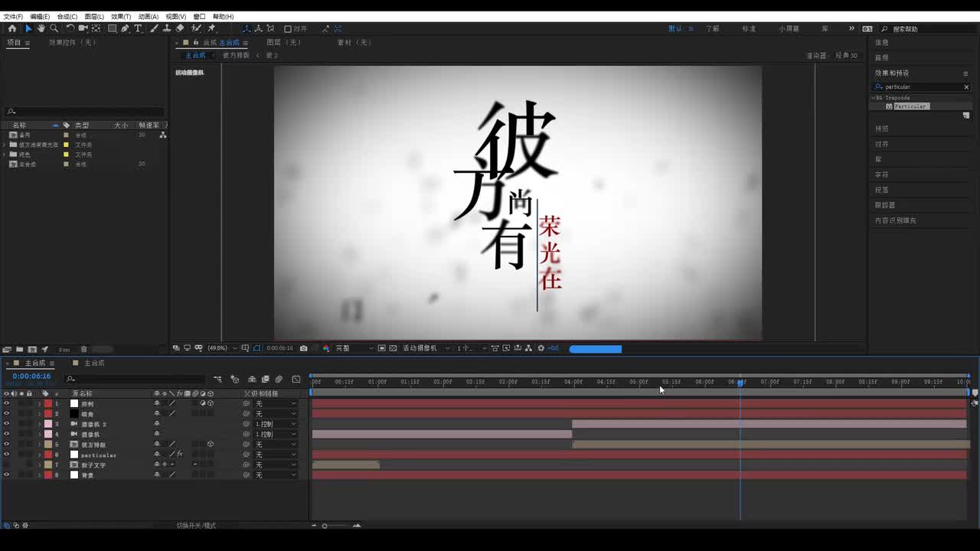Open the composition mini-flowchart icon in timeline

pos(217,379)
